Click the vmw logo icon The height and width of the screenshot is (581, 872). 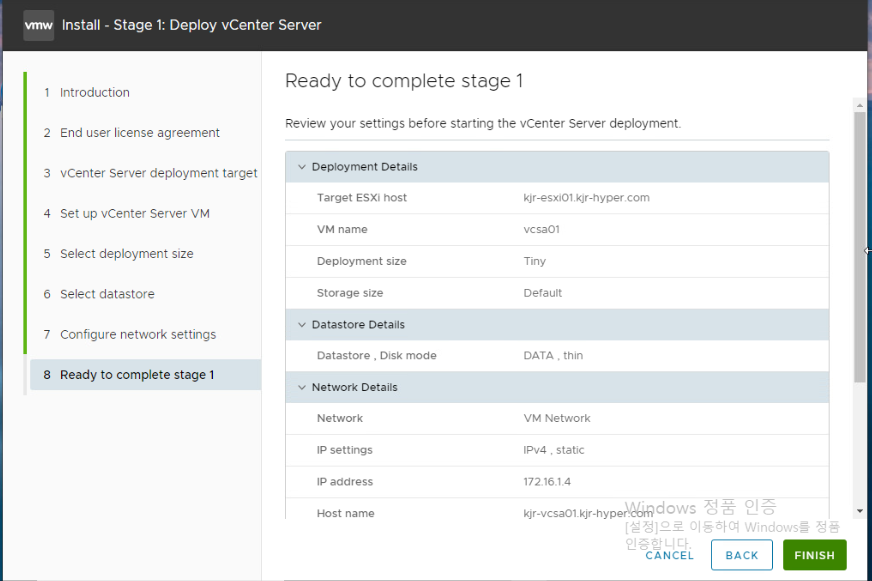38,25
